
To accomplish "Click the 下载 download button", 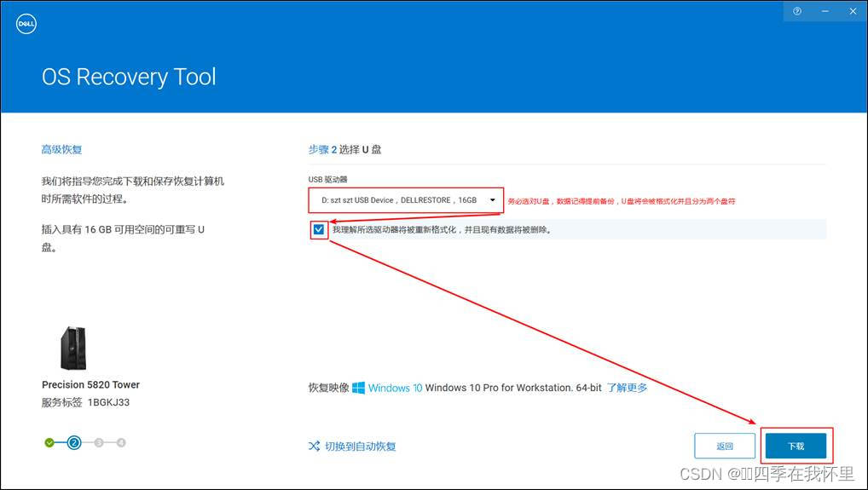I will pyautogui.click(x=796, y=446).
